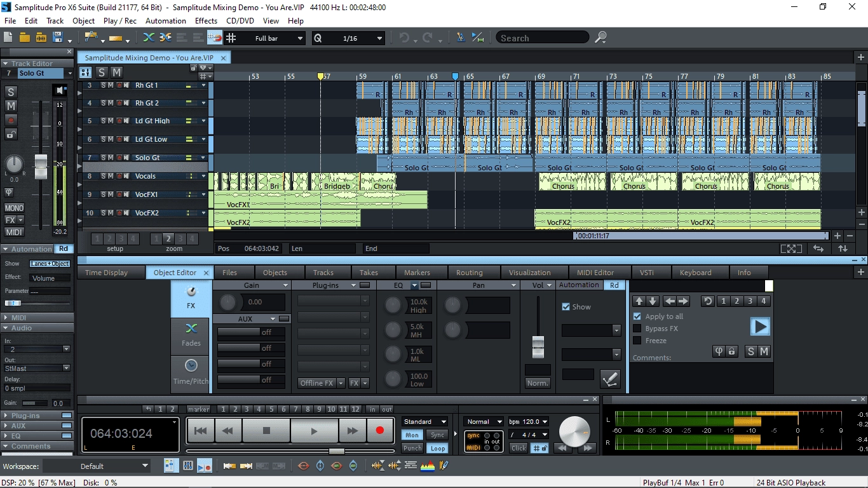Enable Freeze checkbox
Screen dimensions: 868x488
pyautogui.click(x=637, y=341)
